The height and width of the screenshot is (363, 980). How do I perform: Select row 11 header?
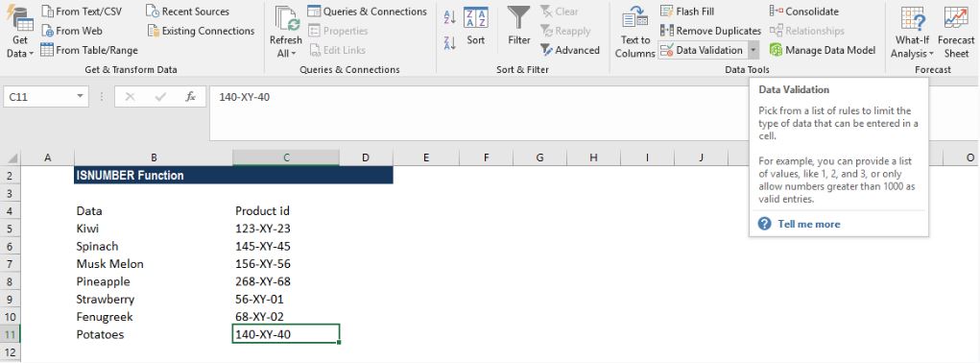(10, 334)
